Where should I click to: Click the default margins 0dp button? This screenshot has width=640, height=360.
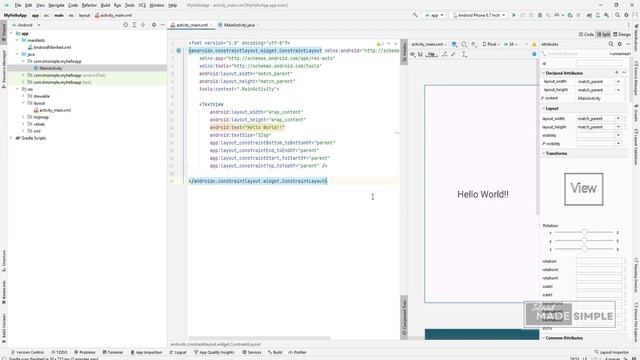tap(432, 54)
